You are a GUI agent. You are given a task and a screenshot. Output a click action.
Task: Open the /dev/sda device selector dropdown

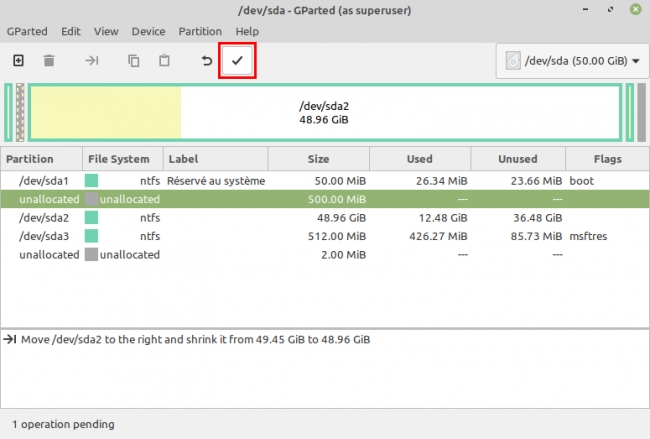point(572,61)
